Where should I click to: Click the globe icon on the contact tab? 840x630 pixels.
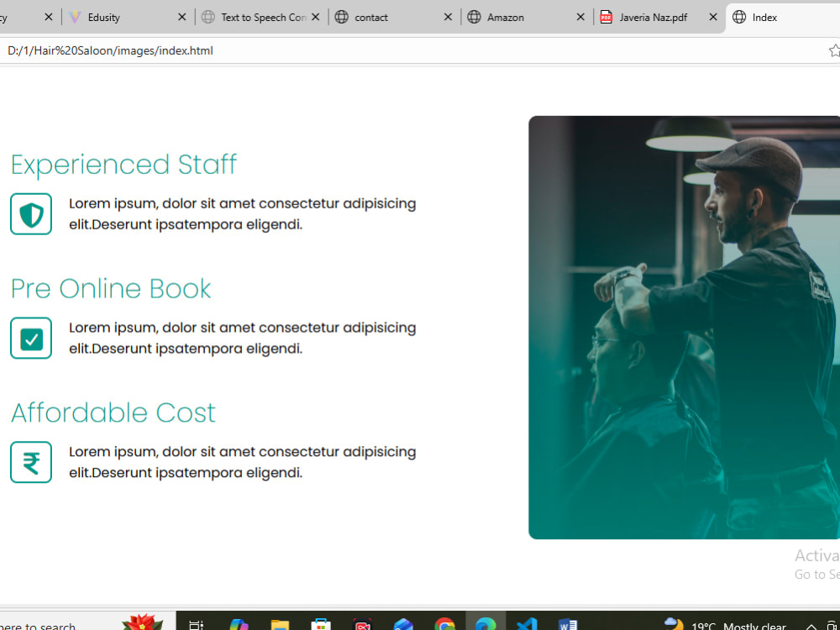click(x=341, y=17)
